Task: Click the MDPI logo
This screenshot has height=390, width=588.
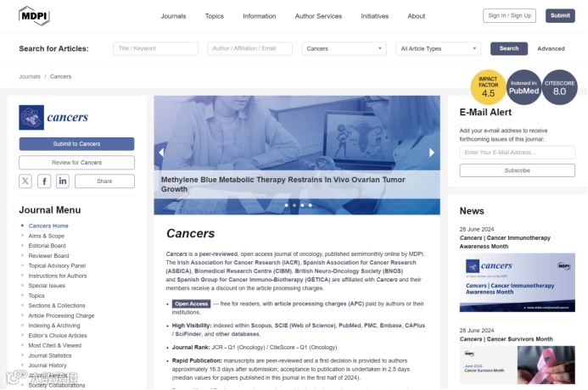Action: pyautogui.click(x=34, y=16)
